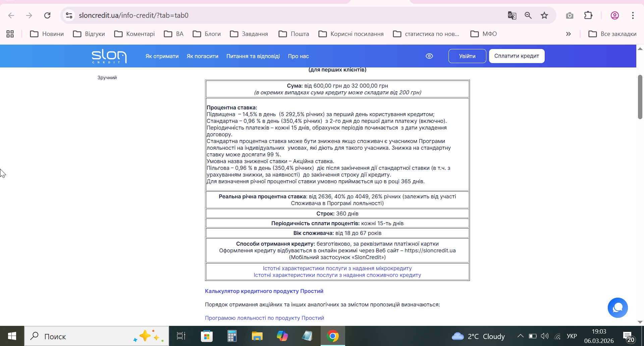Open the Пошта bookmark folder
The height and width of the screenshot is (346, 644).
[294, 34]
